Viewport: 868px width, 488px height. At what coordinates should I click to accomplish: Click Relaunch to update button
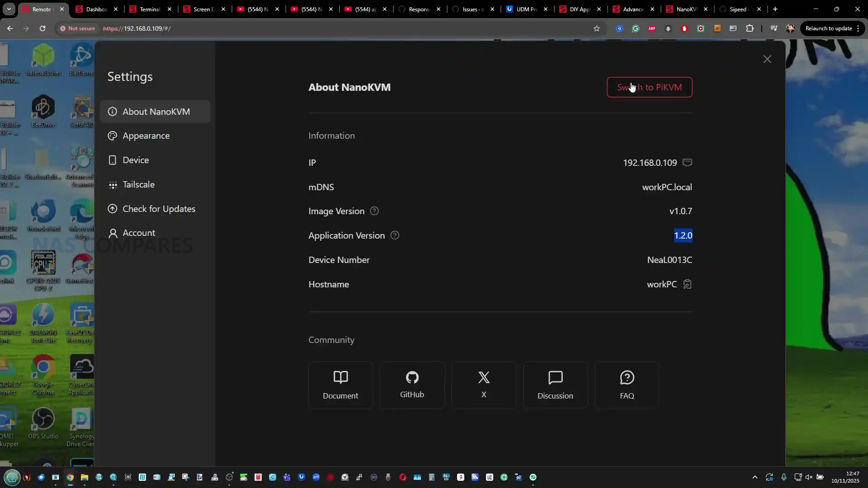pyautogui.click(x=829, y=28)
